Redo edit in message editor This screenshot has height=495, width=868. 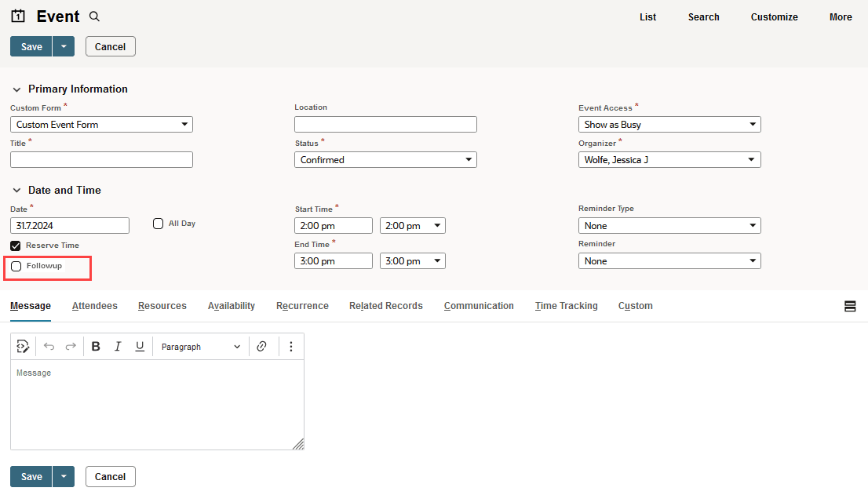71,346
